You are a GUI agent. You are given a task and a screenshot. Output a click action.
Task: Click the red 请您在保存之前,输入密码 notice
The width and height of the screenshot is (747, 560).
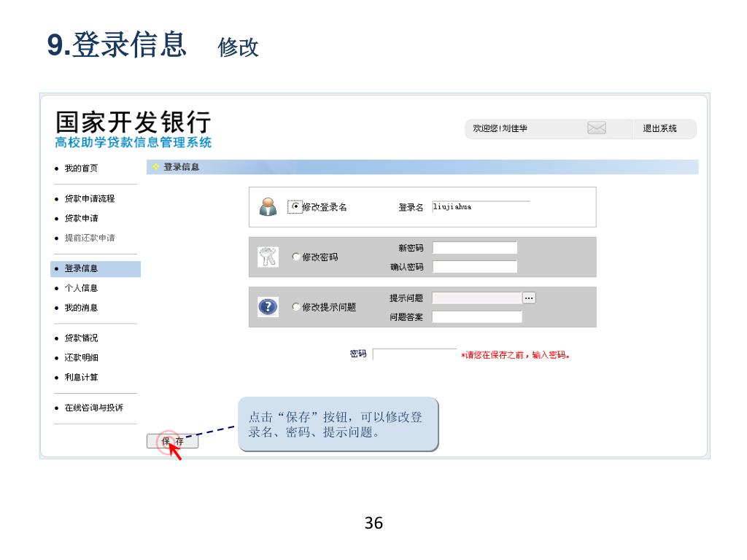click(516, 355)
